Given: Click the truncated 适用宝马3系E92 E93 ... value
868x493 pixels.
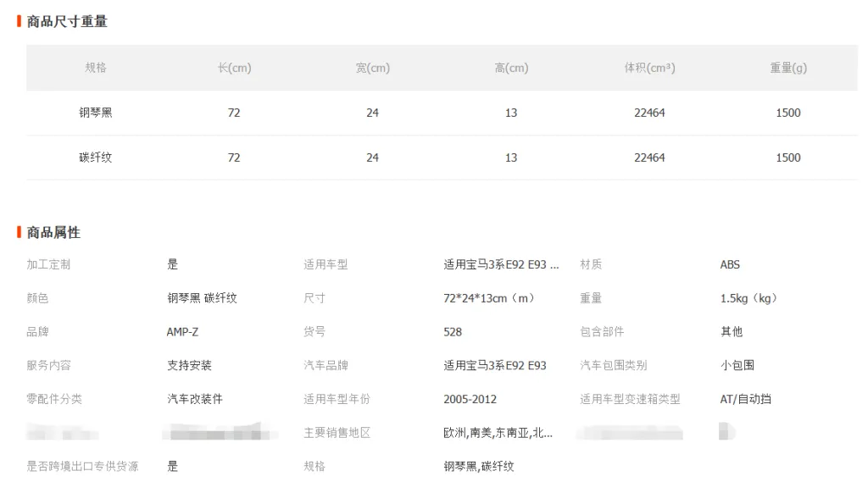Looking at the screenshot, I should coord(501,264).
